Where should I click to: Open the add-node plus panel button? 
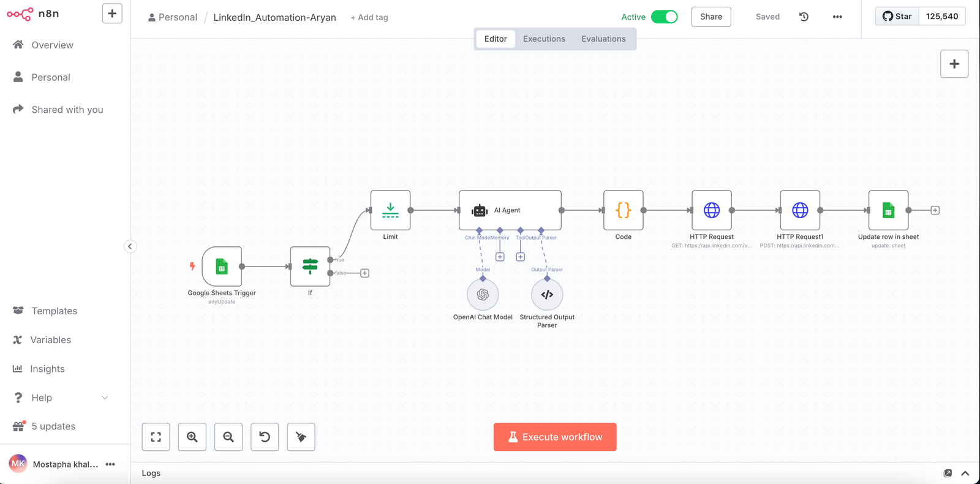click(954, 64)
